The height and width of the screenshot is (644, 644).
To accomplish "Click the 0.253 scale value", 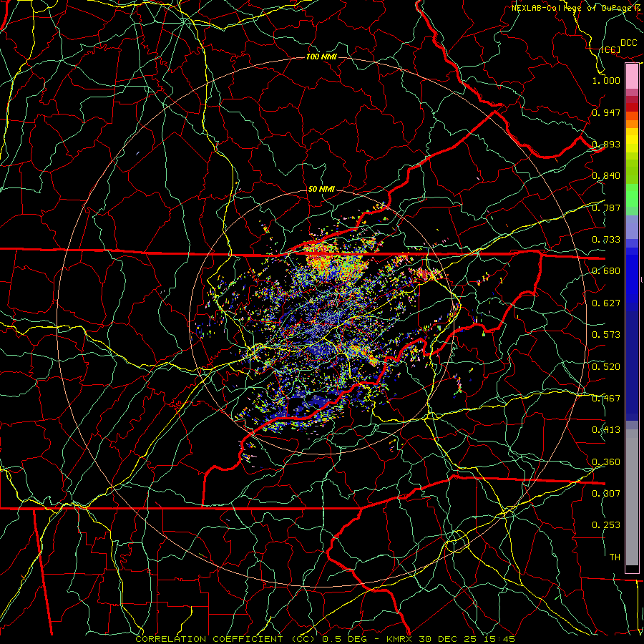I will point(606,525).
